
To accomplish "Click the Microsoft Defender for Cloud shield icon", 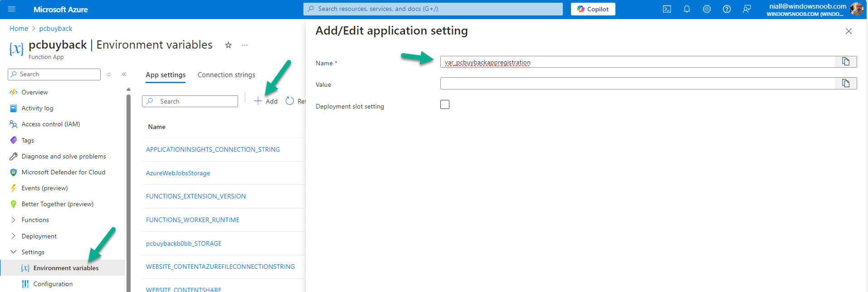I will 14,172.
